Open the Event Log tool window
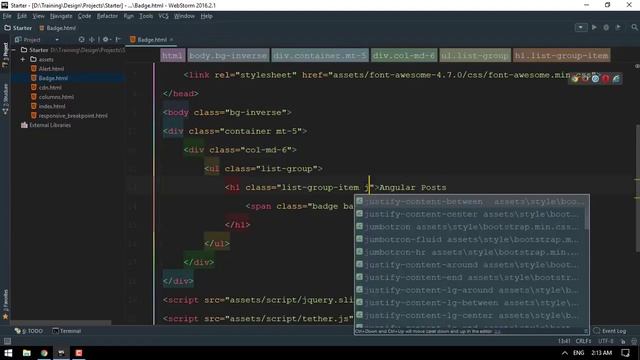Viewport: 640px width, 360px height. coord(610,331)
